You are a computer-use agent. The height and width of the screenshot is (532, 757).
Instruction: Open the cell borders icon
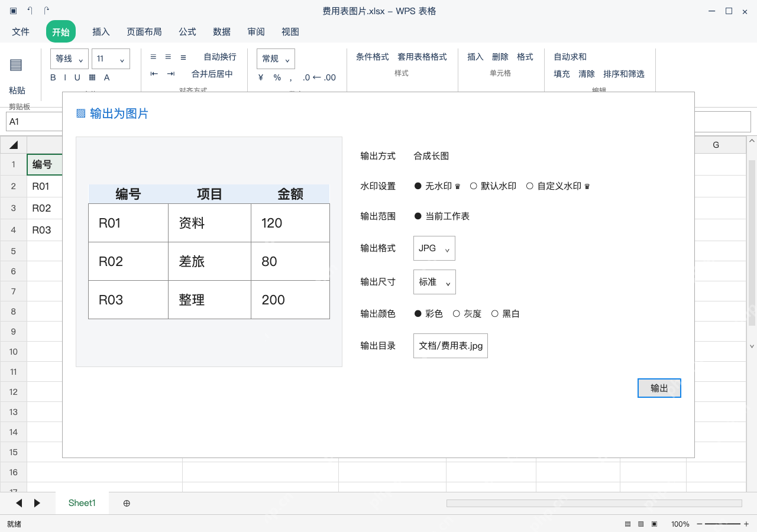[x=92, y=77]
